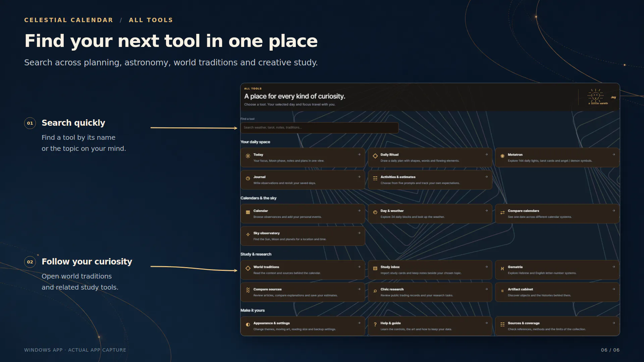Click the arrow on Compare sources
The width and height of the screenshot is (644, 362).
[359, 289]
